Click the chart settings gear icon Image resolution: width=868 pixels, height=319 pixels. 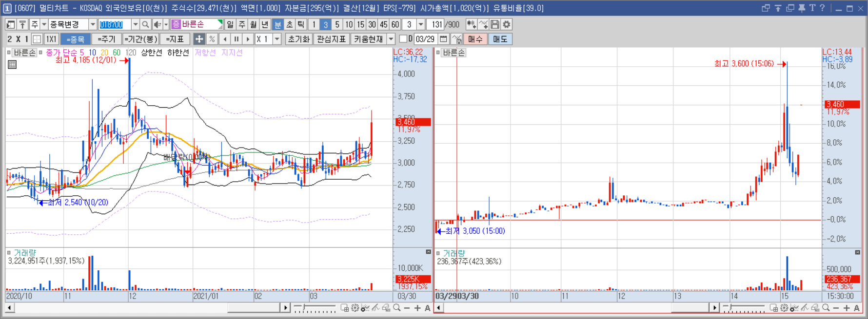pyautogui.click(x=507, y=24)
